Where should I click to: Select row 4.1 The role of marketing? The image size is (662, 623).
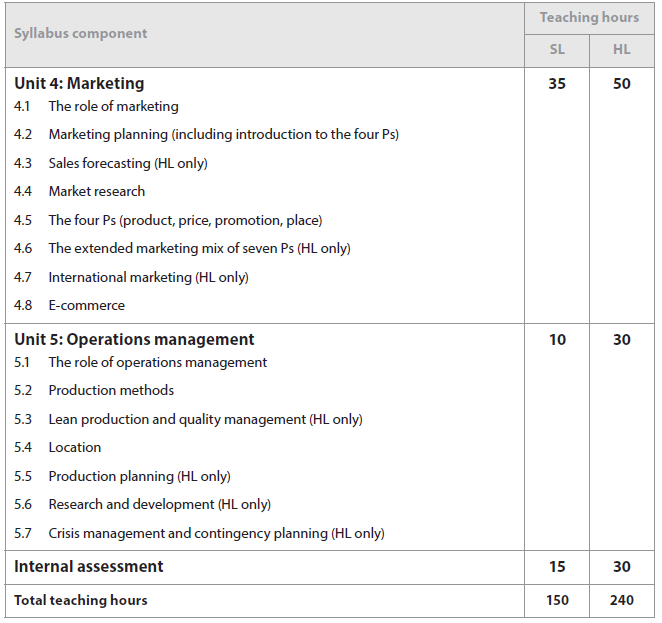click(x=113, y=106)
